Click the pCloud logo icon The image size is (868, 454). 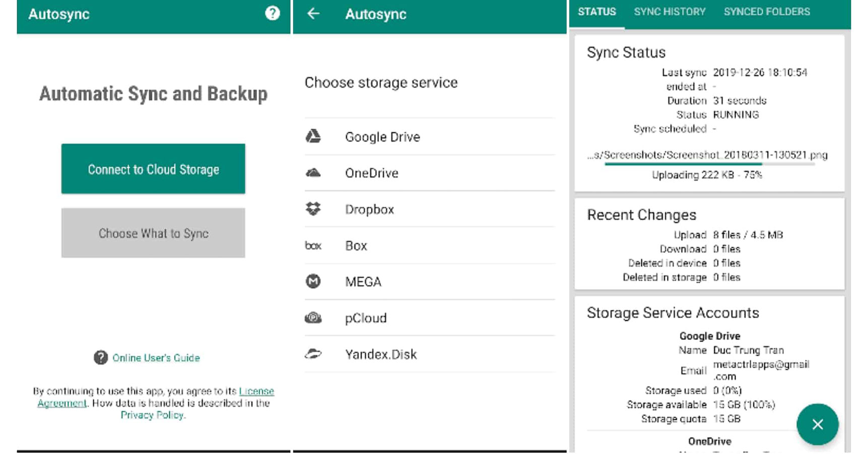[x=313, y=317]
